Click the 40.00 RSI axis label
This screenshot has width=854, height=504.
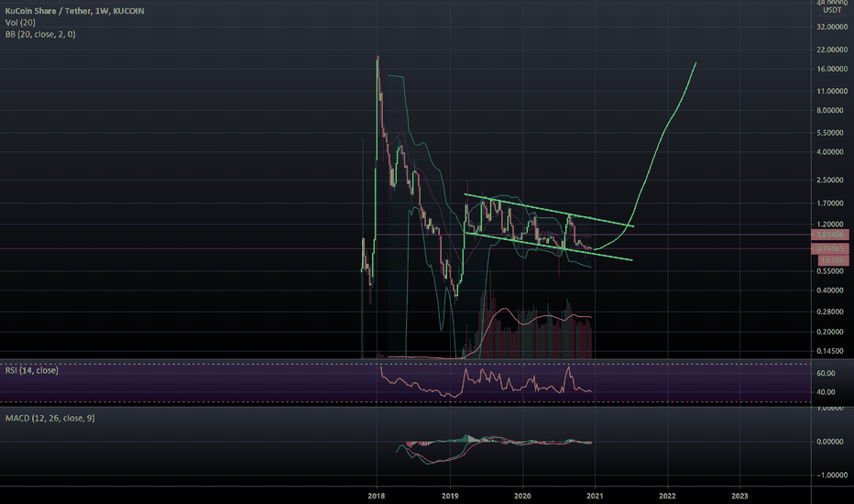(827, 392)
